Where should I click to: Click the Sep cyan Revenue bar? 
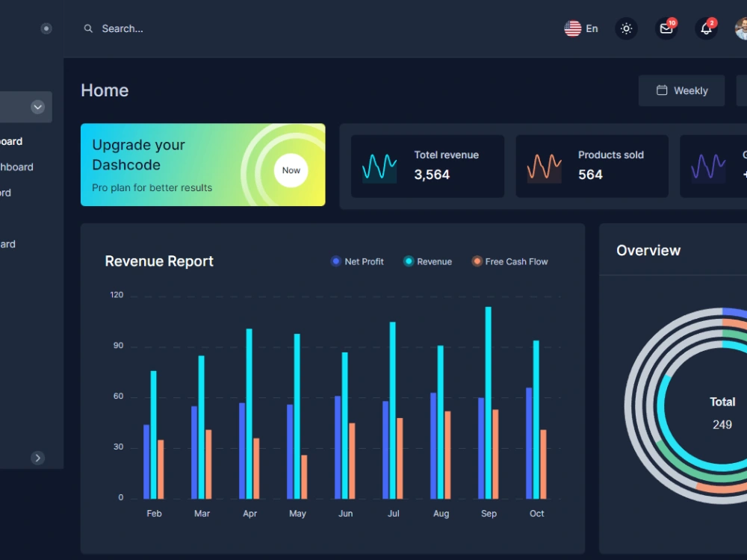tap(489, 403)
